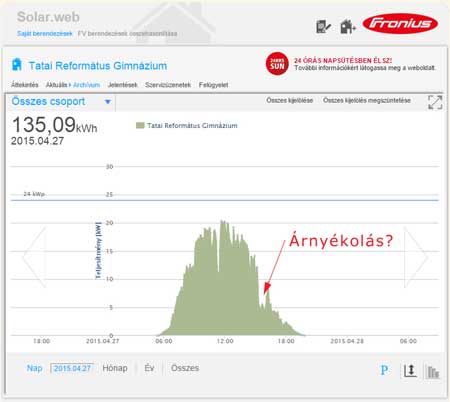The height and width of the screenshot is (402, 450).
Task: Click the axis scaling icon
Action: tap(410, 371)
